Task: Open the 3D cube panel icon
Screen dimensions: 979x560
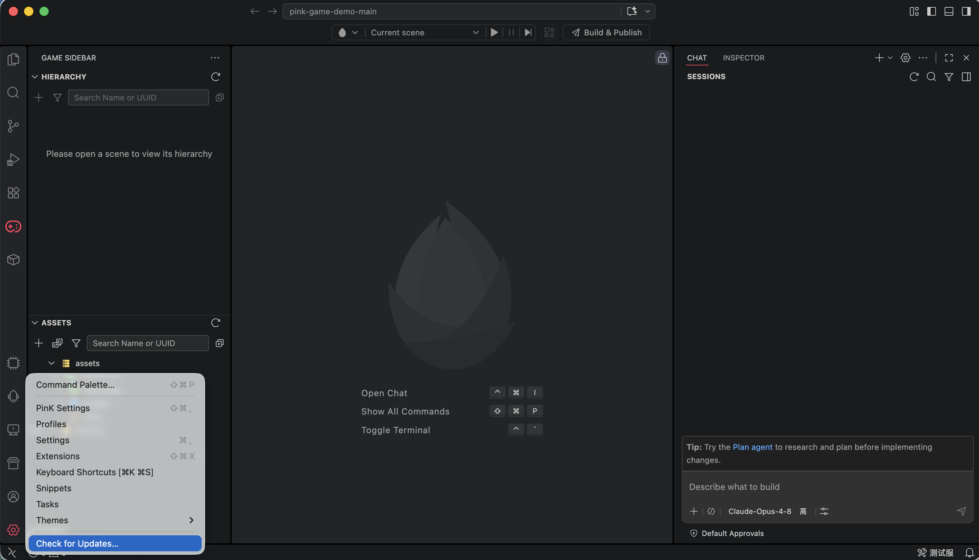Action: [13, 260]
